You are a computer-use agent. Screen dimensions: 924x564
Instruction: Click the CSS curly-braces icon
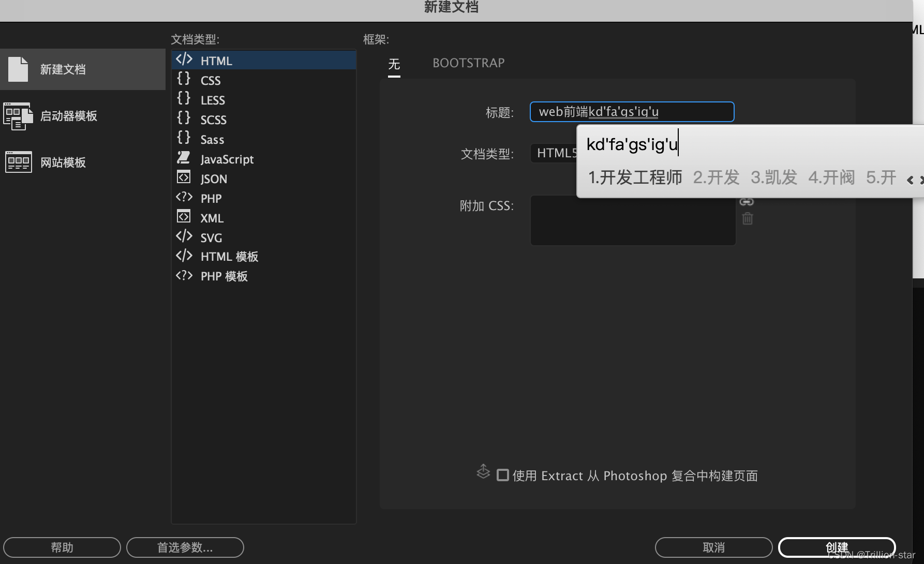(x=184, y=79)
